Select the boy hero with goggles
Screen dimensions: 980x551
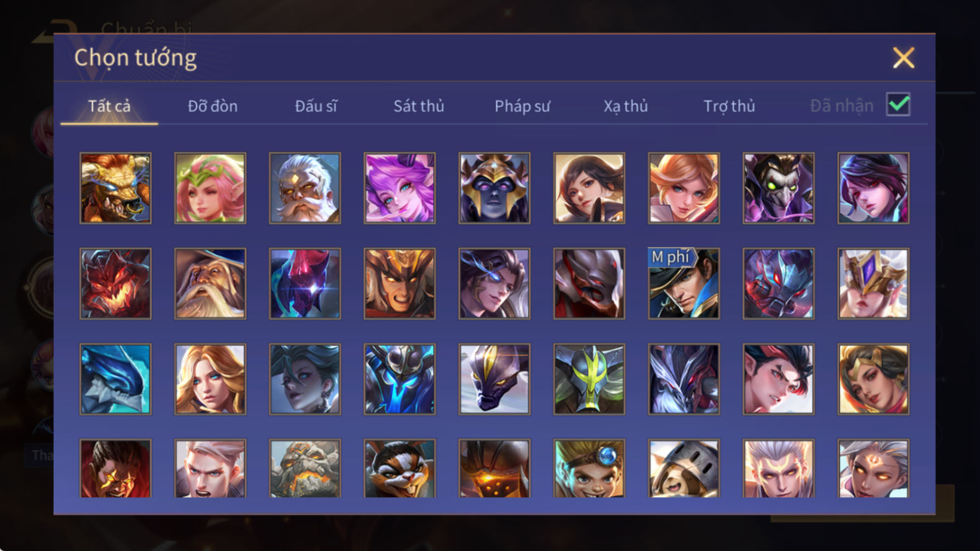pos(589,469)
